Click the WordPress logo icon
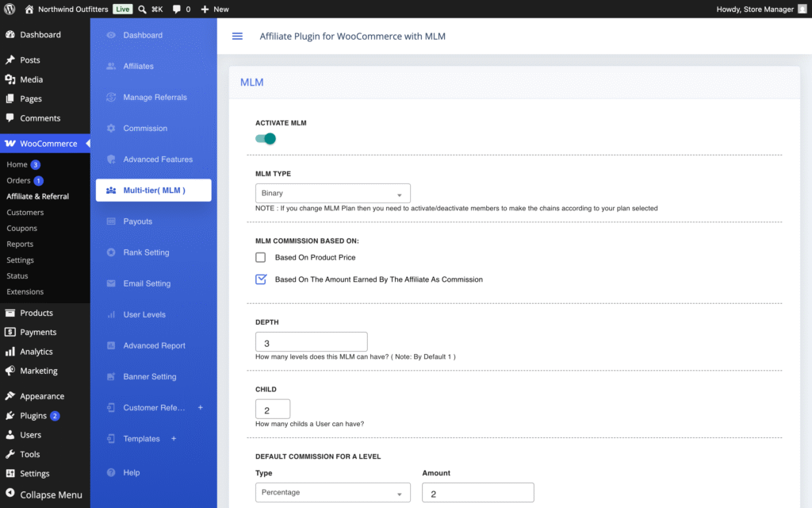 tap(10, 9)
